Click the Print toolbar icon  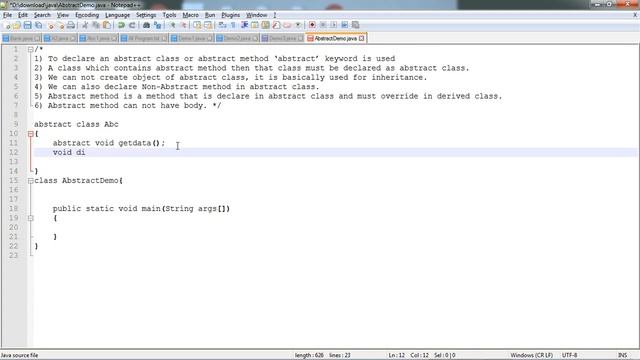[71, 25]
